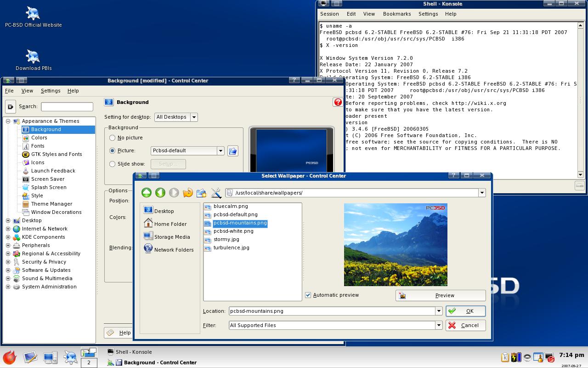Image resolution: width=588 pixels, height=368 pixels.
Task: Click the Location text field
Action: click(x=332, y=311)
